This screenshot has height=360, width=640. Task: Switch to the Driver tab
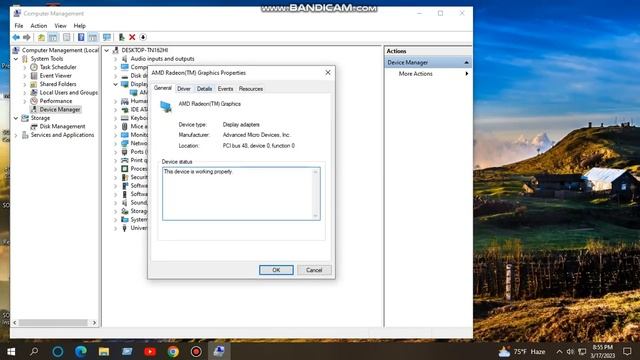[x=184, y=89]
